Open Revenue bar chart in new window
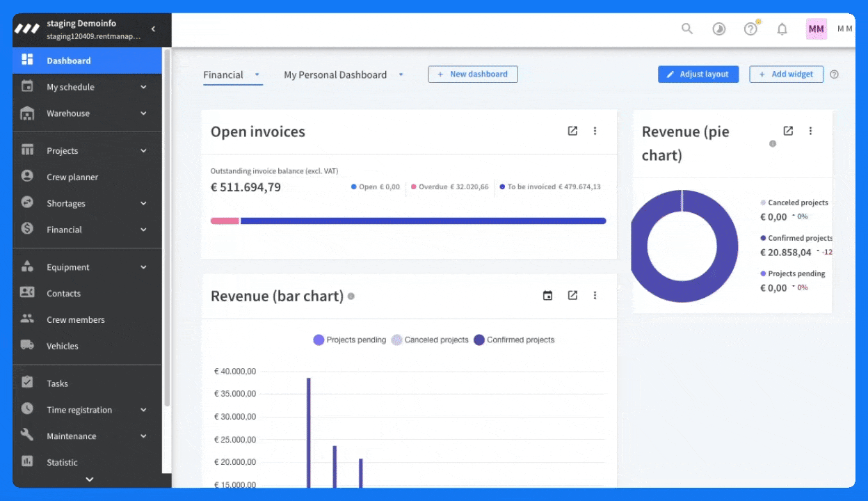Image resolution: width=868 pixels, height=501 pixels. pyautogui.click(x=572, y=296)
